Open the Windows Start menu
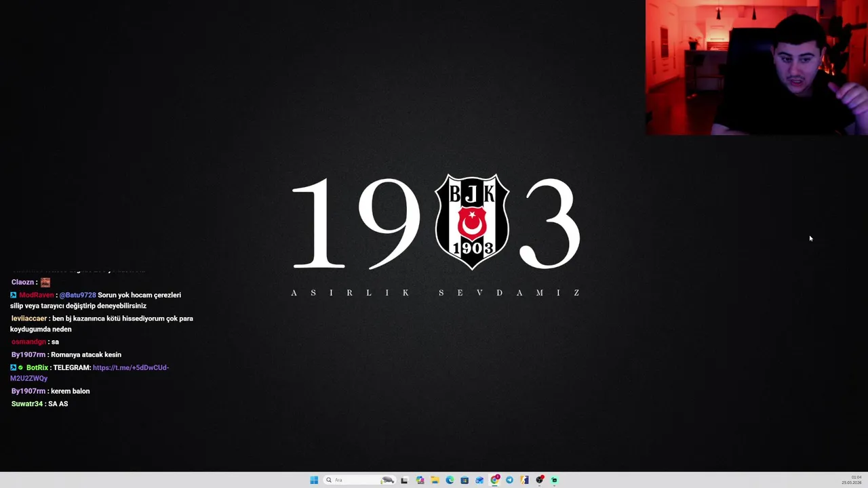This screenshot has height=488, width=868. click(314, 480)
